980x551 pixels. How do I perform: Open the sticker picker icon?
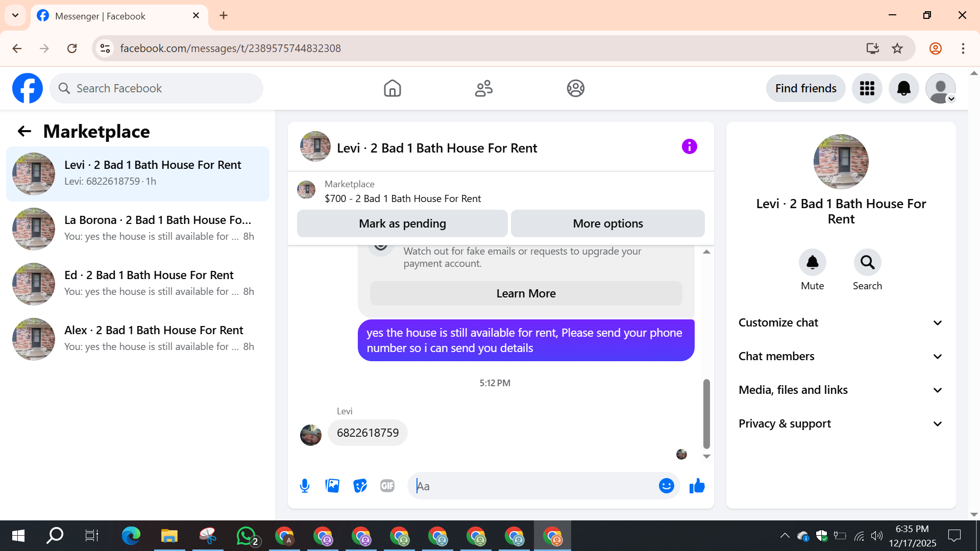[360, 486]
